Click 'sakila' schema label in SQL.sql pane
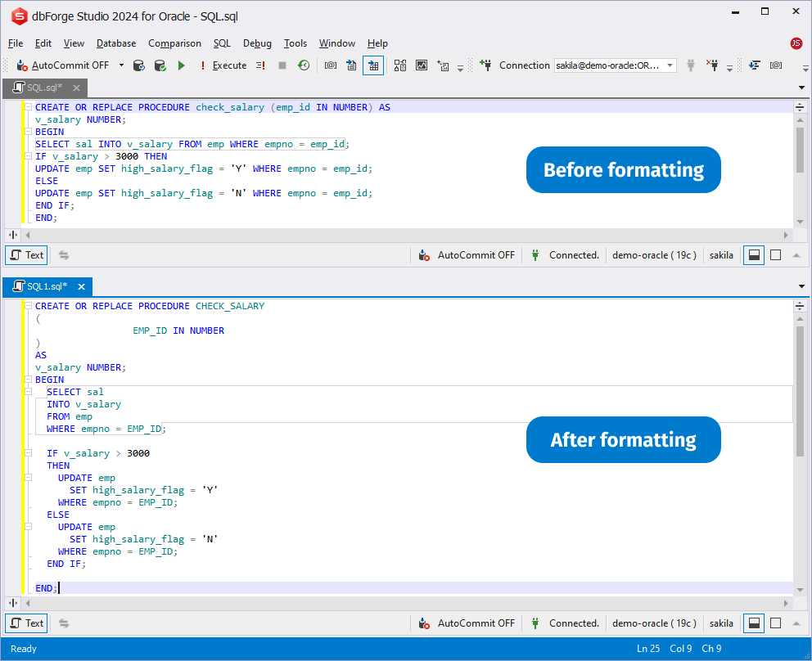The width and height of the screenshot is (812, 661). tap(721, 255)
